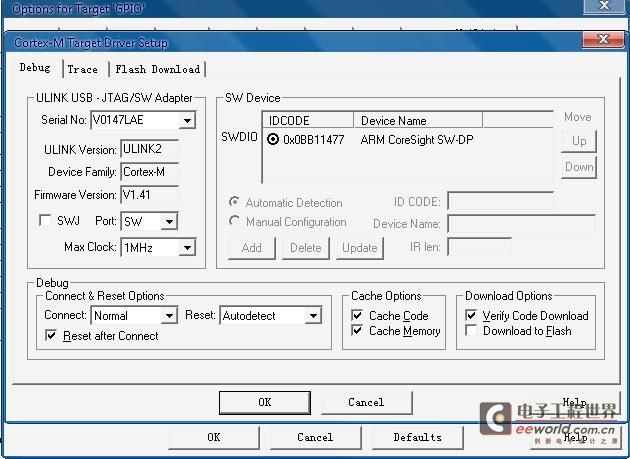This screenshot has width=630, height=459.
Task: Toggle Verify Code Download checkbox
Action: coord(471,315)
